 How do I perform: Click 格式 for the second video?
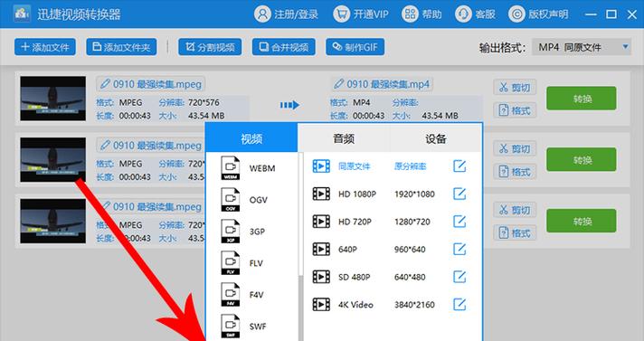point(515,171)
